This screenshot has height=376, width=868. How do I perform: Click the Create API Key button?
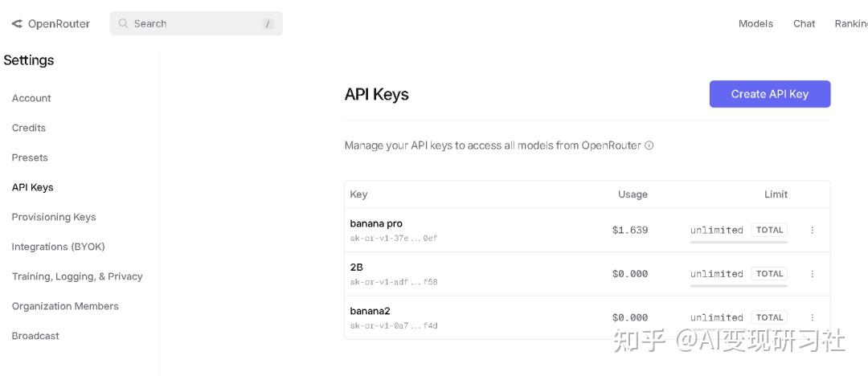pyautogui.click(x=769, y=94)
